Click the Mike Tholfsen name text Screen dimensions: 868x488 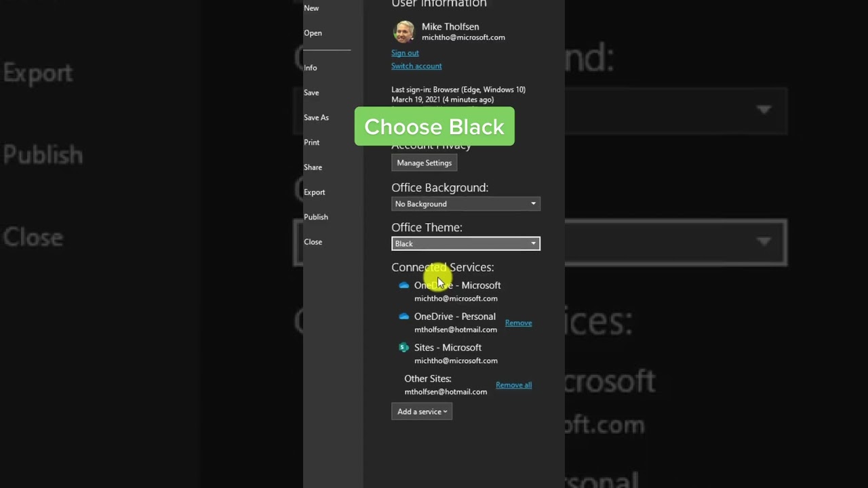click(450, 26)
